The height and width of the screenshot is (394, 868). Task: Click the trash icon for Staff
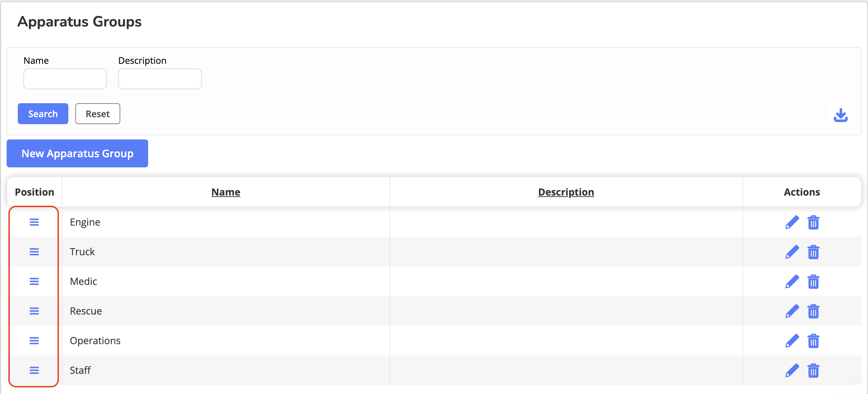tap(813, 371)
